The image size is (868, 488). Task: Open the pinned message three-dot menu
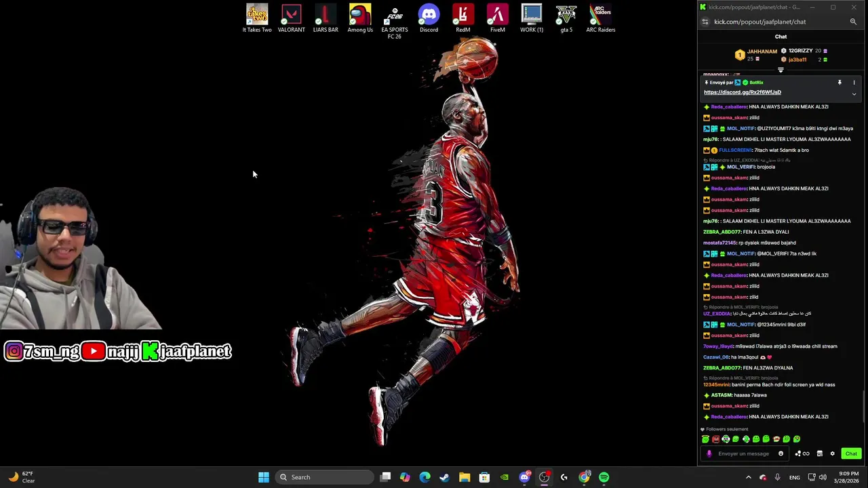(854, 83)
